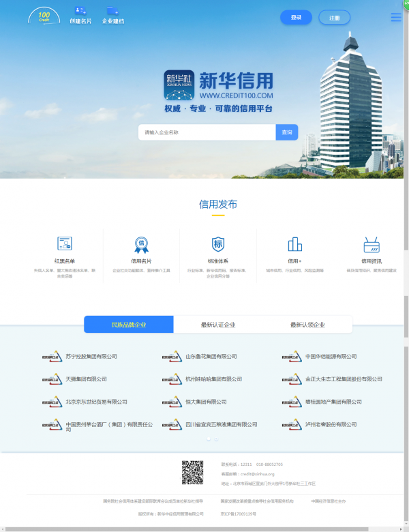This screenshot has width=409, height=532.
Task: Click the logo beside 中国贵州茅台酒厂
Action: click(52, 424)
